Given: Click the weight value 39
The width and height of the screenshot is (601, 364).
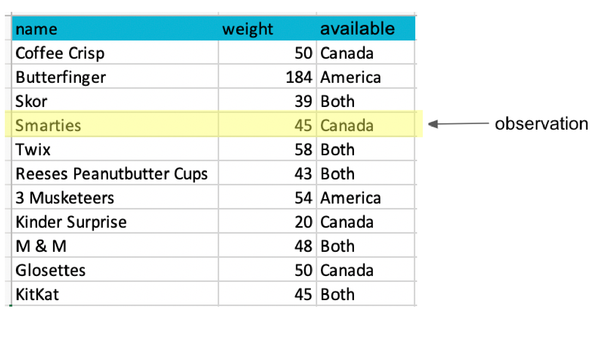Looking at the screenshot, I should coord(303,101).
